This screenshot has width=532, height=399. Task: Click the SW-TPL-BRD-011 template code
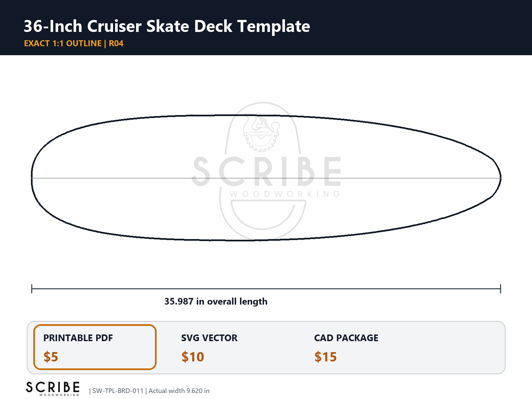pyautogui.click(x=118, y=391)
